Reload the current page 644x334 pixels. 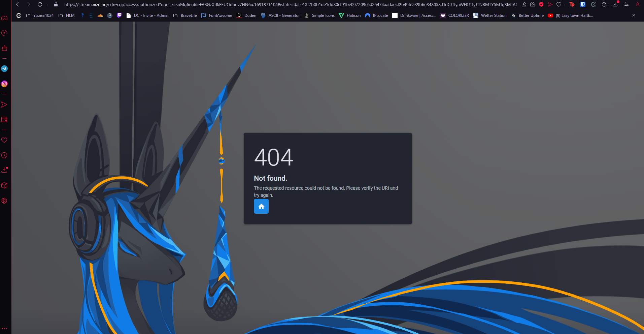pyautogui.click(x=40, y=4)
